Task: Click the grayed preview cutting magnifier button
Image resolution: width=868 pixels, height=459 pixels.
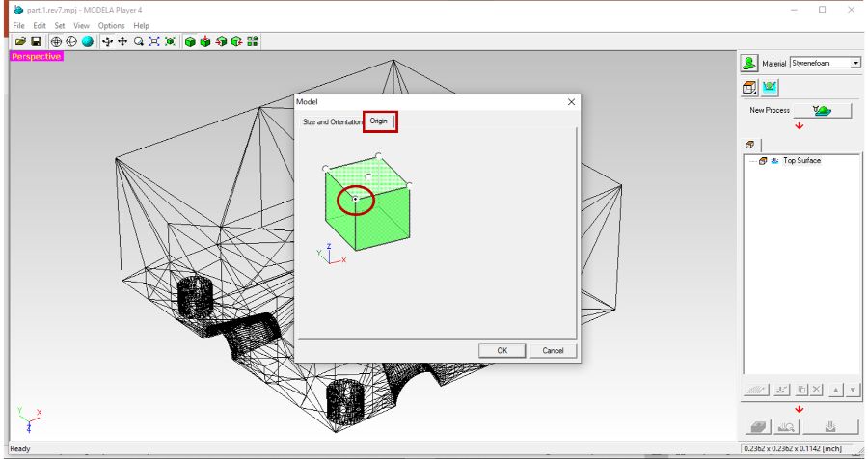Action: [x=787, y=427]
